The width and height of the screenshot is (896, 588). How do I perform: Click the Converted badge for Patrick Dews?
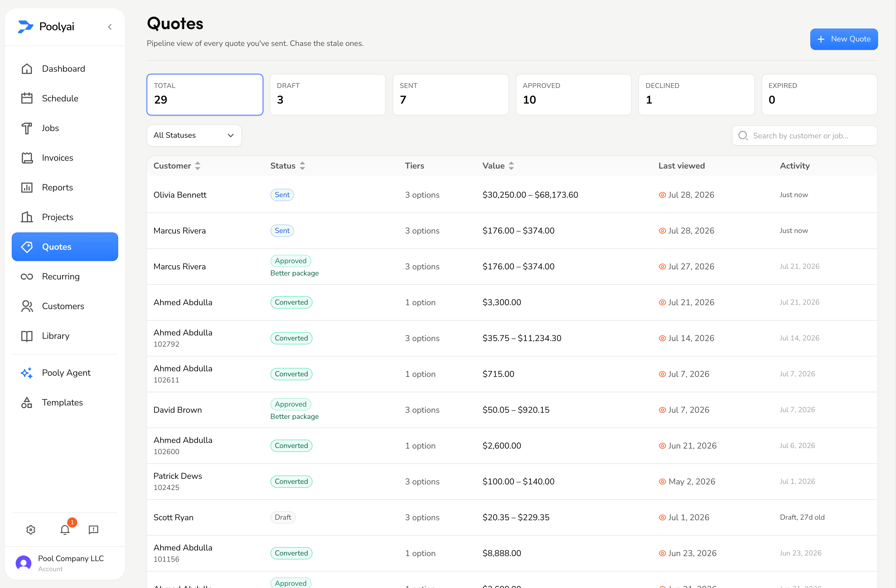point(291,482)
